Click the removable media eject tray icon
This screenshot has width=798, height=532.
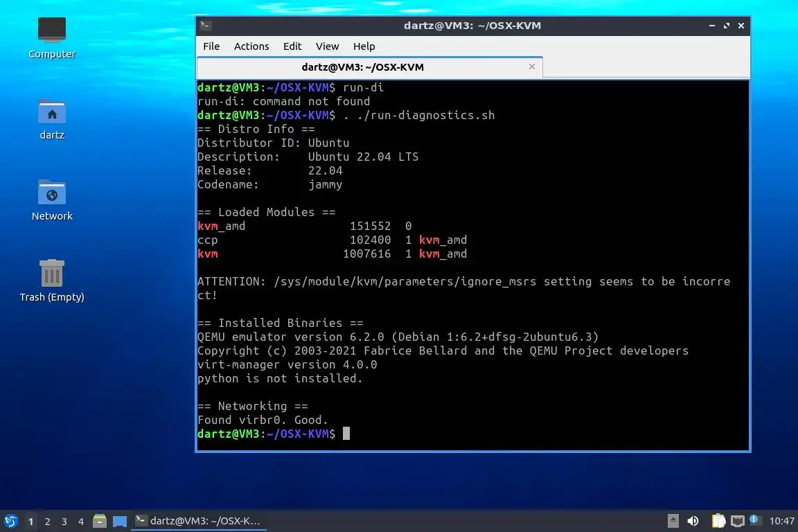[673, 521]
